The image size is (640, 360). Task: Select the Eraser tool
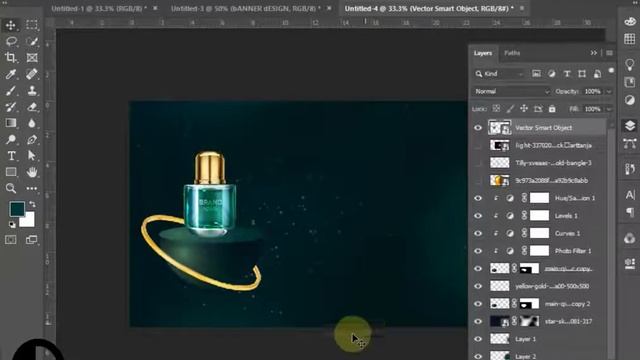[32, 107]
